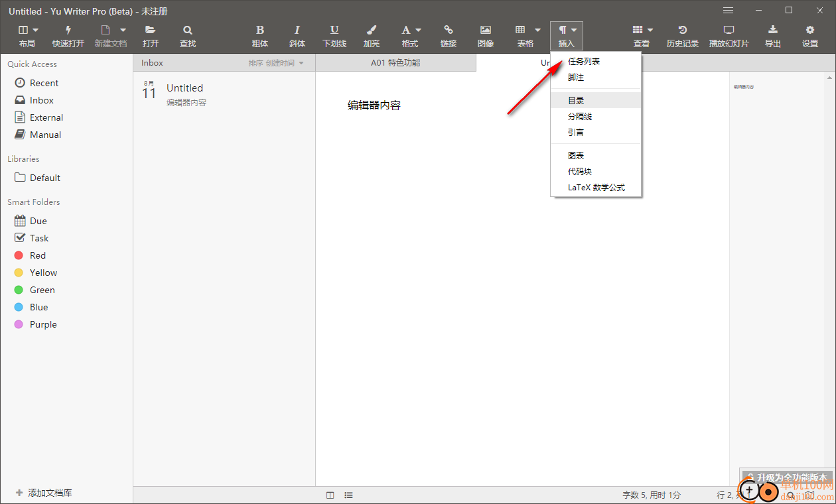Image resolution: width=836 pixels, height=504 pixels.
Task: Click the 编辑器内容 text in editor
Action: pos(374,105)
